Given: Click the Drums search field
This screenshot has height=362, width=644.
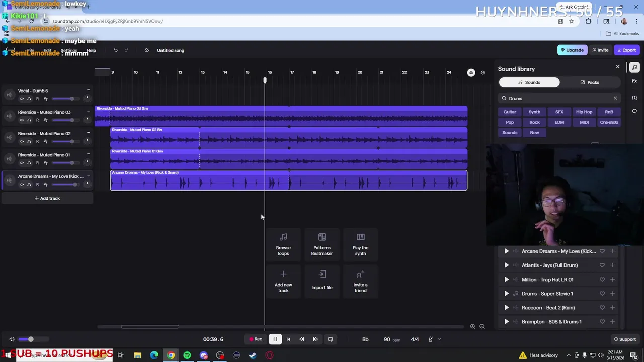Looking at the screenshot, I should pyautogui.click(x=558, y=98).
